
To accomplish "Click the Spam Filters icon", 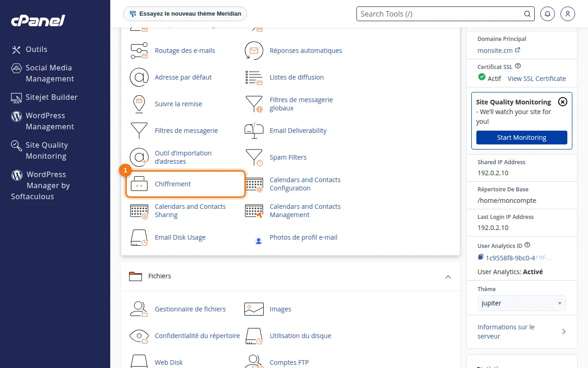I will pyautogui.click(x=254, y=157).
